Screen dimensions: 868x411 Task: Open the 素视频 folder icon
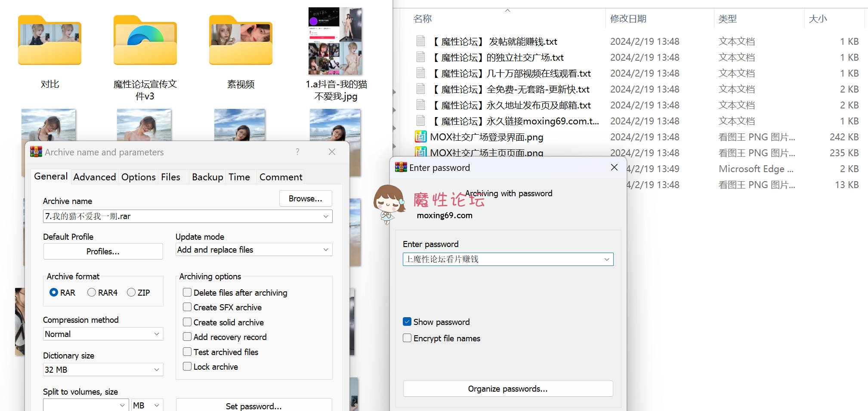[x=241, y=40]
